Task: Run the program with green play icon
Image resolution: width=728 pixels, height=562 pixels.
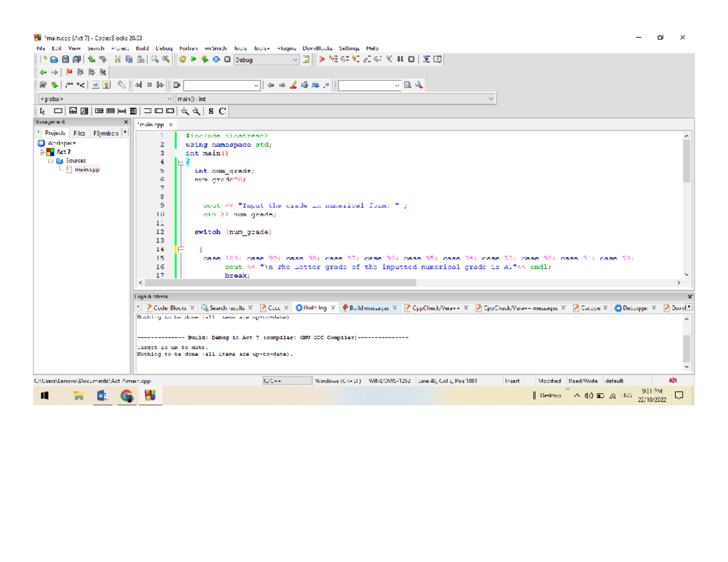Action: click(194, 59)
